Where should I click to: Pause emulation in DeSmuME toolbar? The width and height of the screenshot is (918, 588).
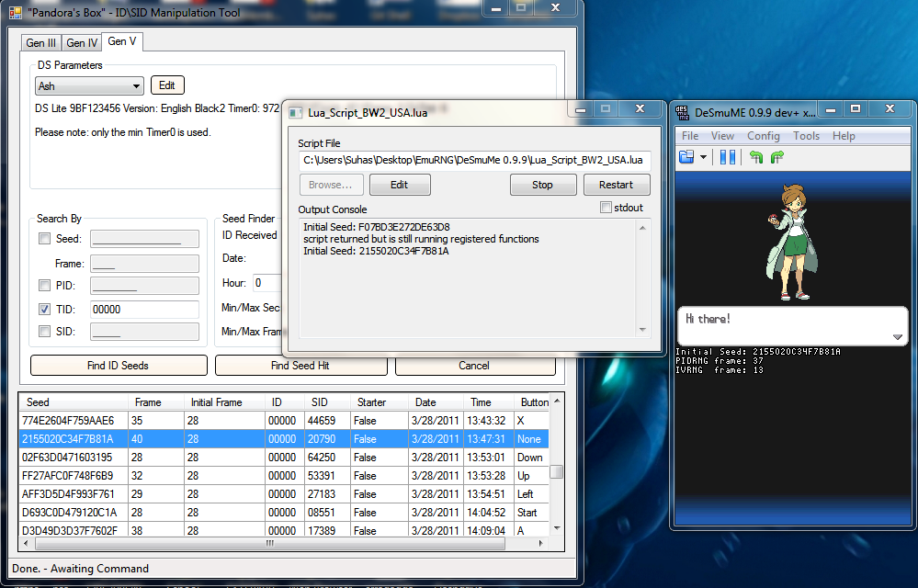(727, 157)
